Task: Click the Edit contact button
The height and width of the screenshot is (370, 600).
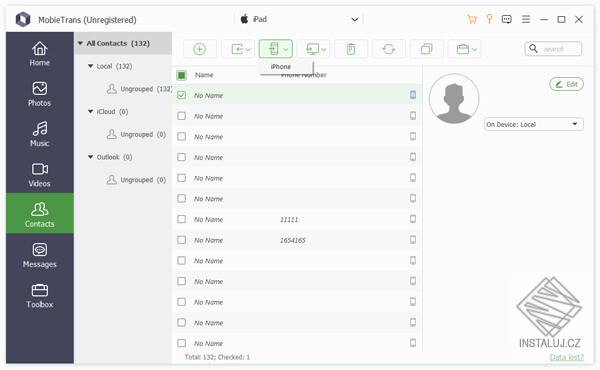Action: tap(566, 84)
